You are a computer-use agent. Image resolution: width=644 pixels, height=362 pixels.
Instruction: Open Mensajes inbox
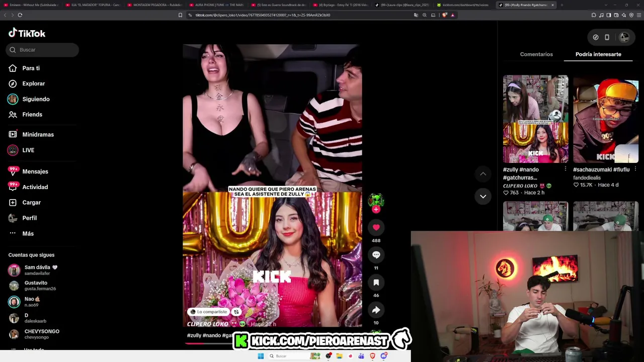pos(28,171)
